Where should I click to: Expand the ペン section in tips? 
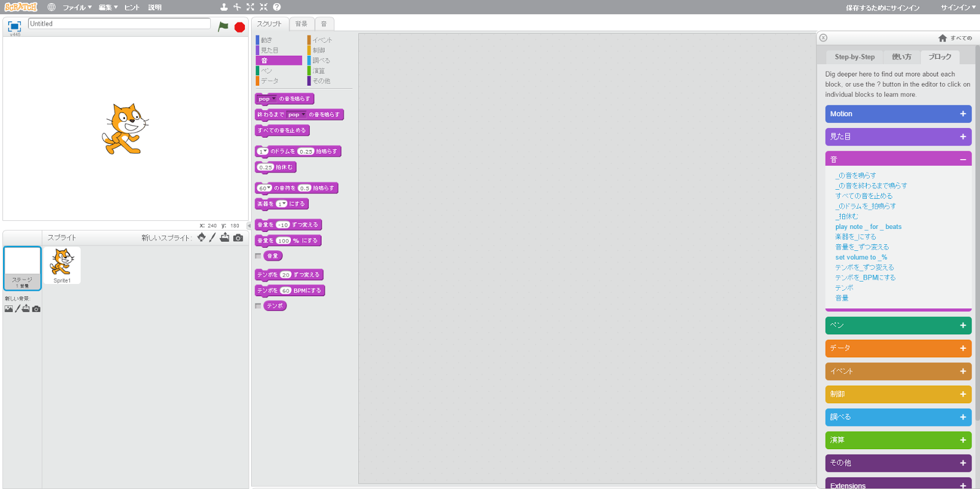pos(899,326)
